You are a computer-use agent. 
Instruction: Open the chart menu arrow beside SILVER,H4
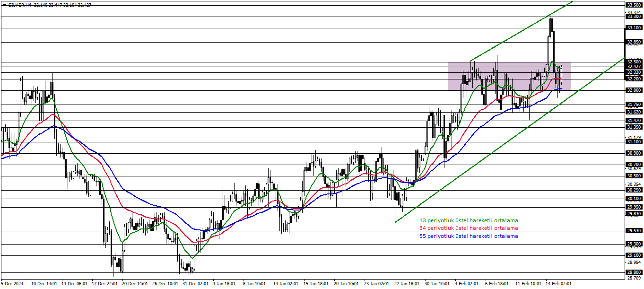[4, 5]
